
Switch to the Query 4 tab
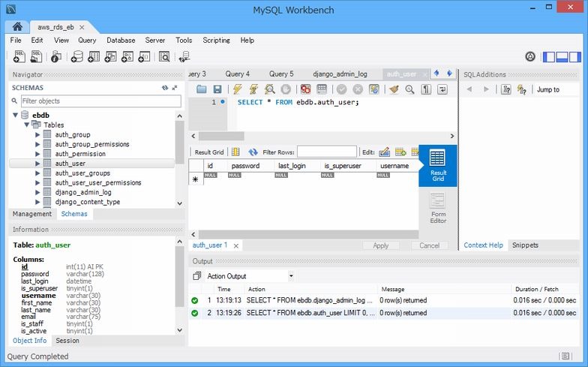click(238, 74)
